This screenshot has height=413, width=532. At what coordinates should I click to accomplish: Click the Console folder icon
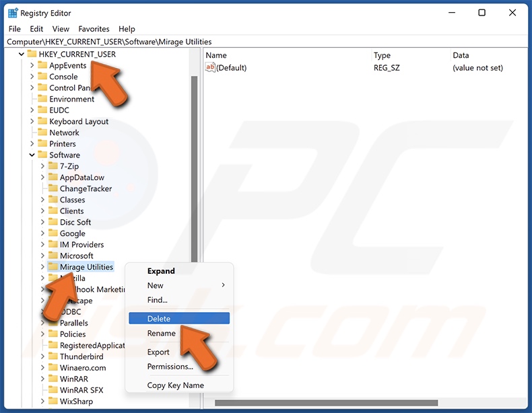tap(42, 76)
